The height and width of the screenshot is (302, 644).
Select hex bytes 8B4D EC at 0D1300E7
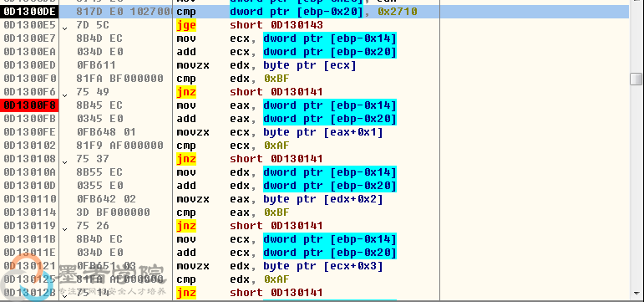pos(99,38)
